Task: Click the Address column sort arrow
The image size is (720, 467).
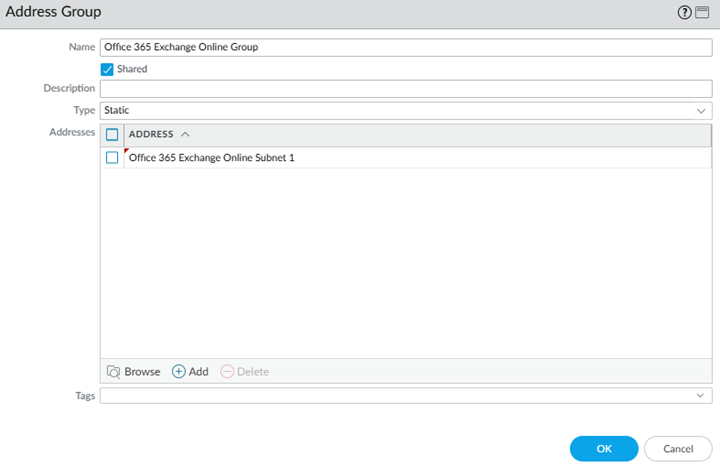Action: coord(185,134)
